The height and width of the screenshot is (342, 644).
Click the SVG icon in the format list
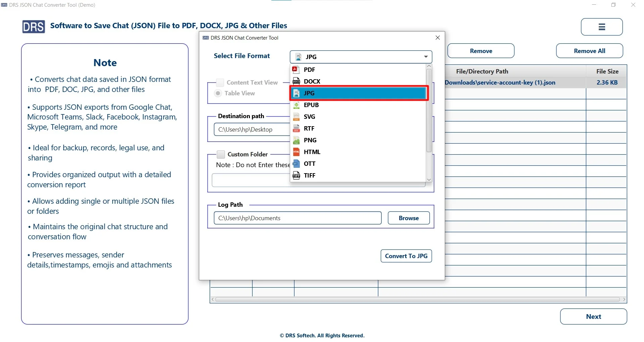point(296,117)
